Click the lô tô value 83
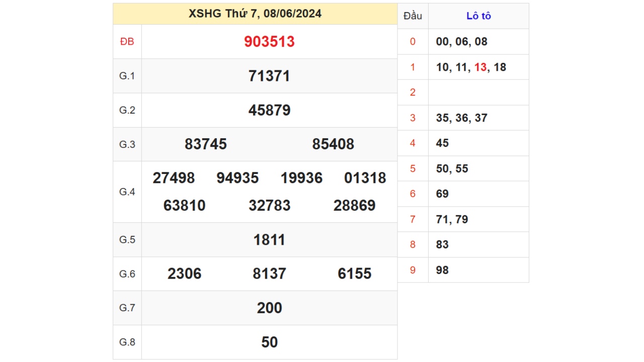Viewport: 644px width, 362px height. click(442, 245)
